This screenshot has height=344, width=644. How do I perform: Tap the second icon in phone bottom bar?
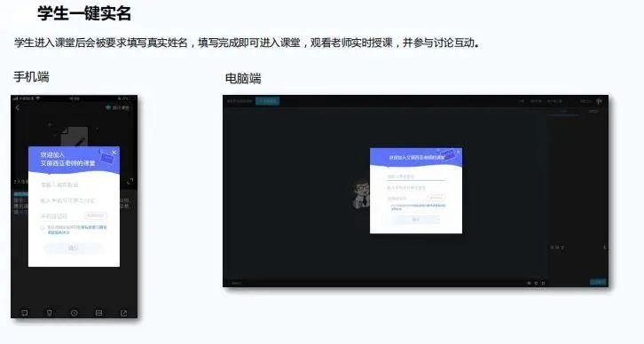point(50,313)
